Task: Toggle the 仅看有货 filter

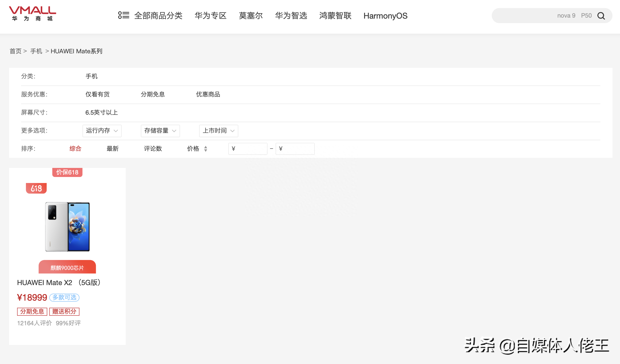Action: (x=98, y=95)
